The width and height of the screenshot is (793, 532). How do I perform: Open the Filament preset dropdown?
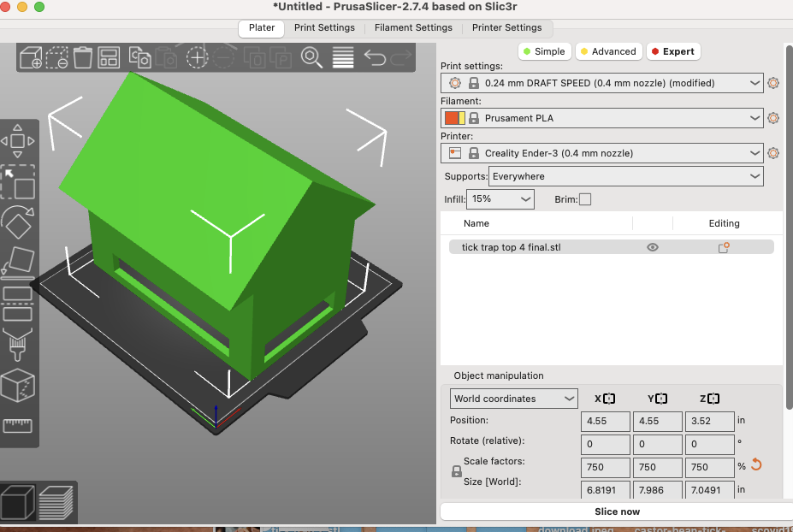tap(602, 118)
